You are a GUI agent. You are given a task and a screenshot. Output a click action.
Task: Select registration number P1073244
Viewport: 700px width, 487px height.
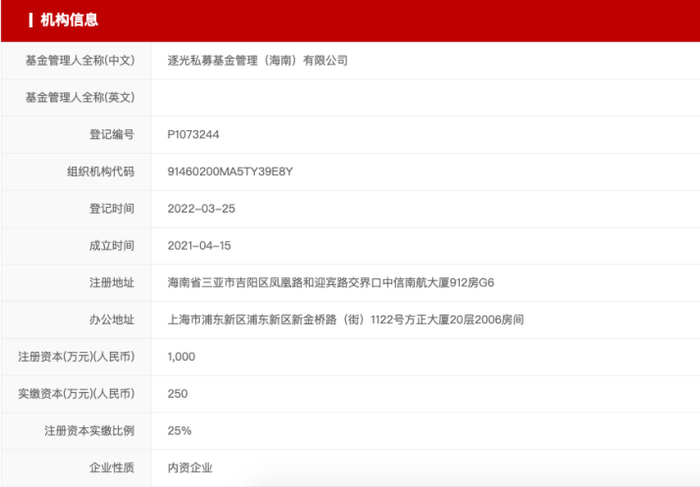(x=193, y=134)
